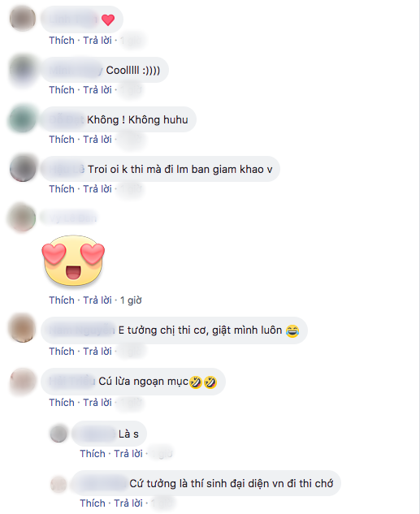Click the red heart emoji in first comment
420x514 pixels.
(108, 20)
